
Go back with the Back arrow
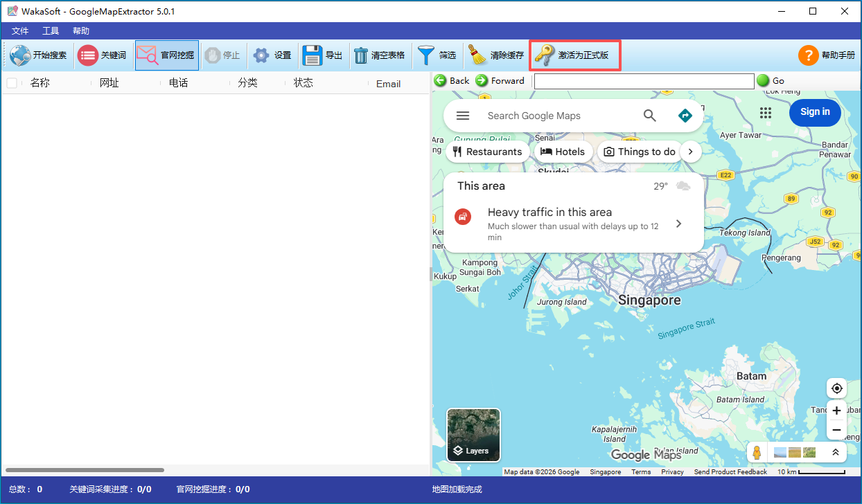click(x=452, y=81)
